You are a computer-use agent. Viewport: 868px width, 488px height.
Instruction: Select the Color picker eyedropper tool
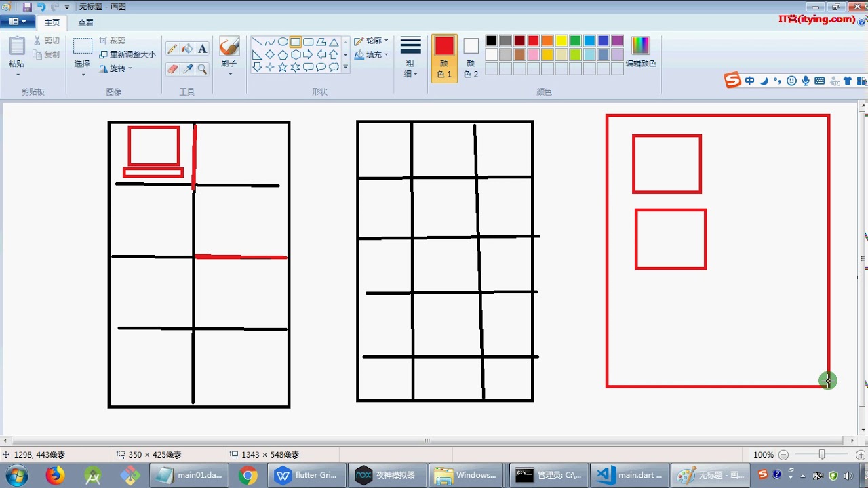(x=187, y=68)
